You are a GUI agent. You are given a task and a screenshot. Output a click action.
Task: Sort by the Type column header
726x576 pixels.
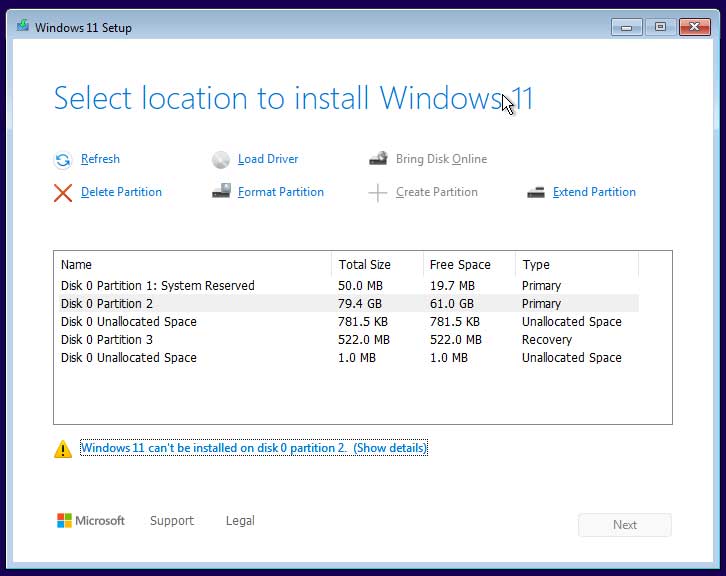coord(577,264)
